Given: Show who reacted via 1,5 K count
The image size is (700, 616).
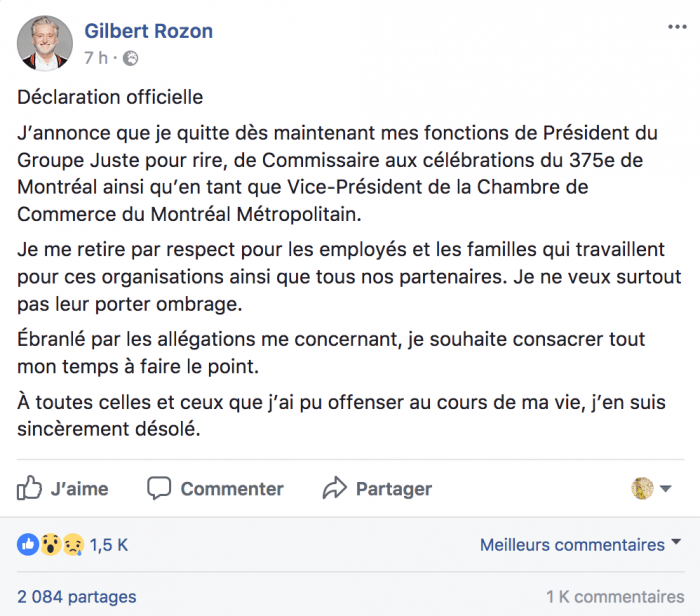Looking at the screenshot, I should (x=109, y=545).
